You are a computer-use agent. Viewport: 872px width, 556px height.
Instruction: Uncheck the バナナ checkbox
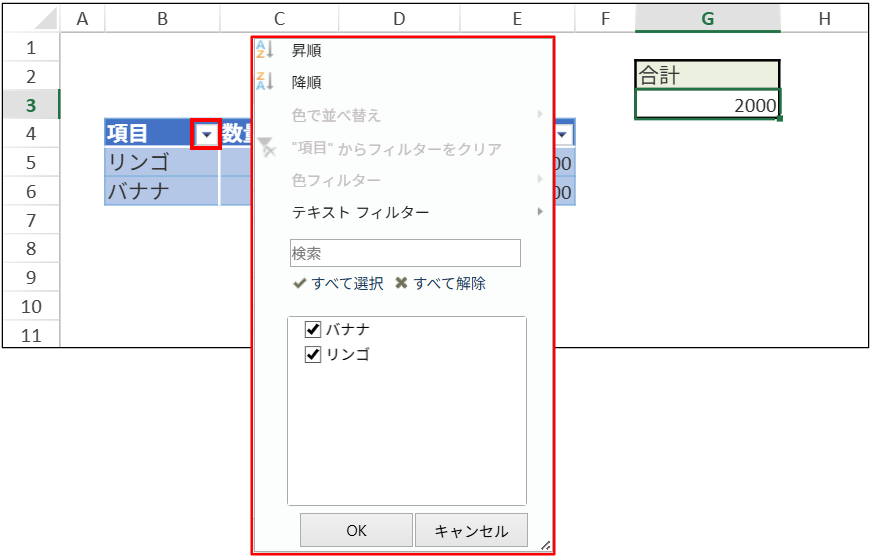tap(313, 329)
